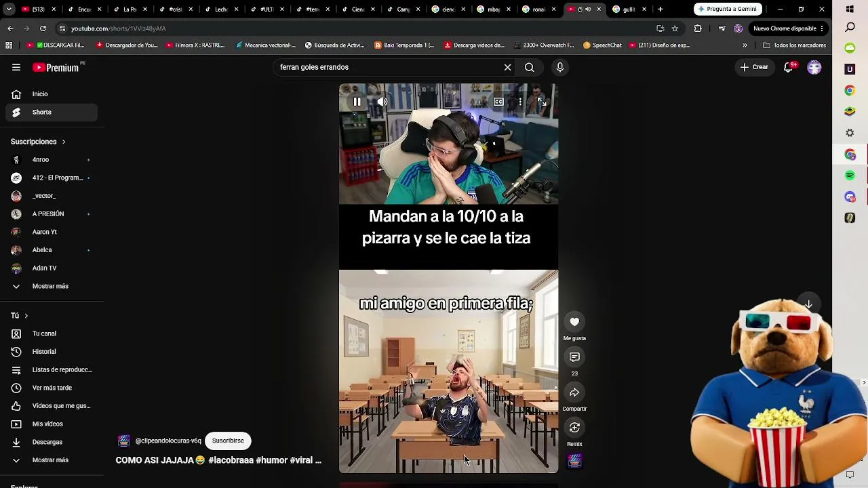
Task: Clear the search text with the X
Action: [x=507, y=67]
